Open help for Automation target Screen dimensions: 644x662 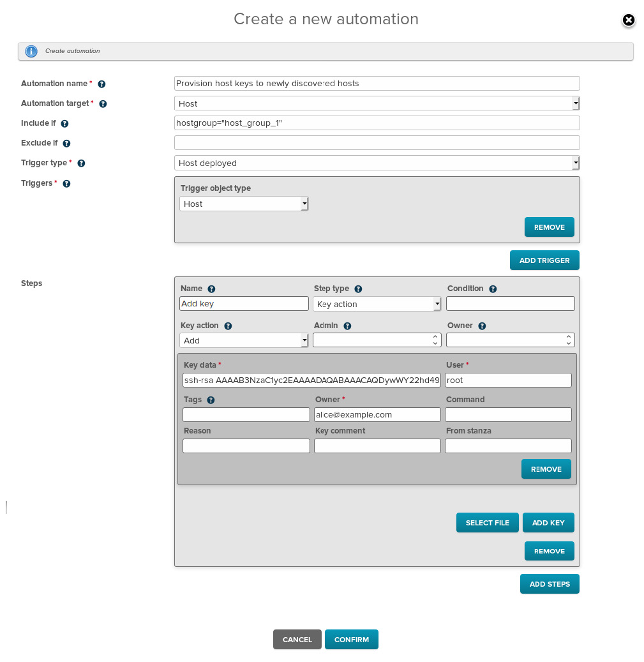click(103, 104)
